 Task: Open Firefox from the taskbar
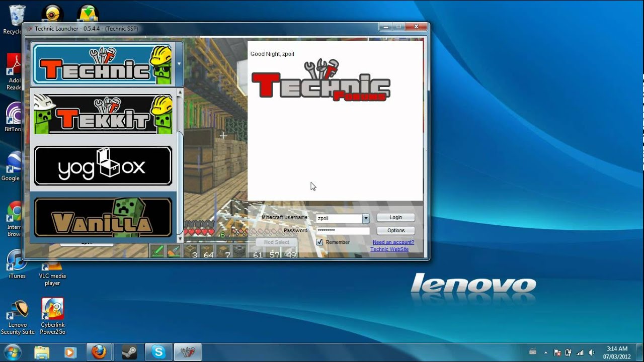point(100,352)
